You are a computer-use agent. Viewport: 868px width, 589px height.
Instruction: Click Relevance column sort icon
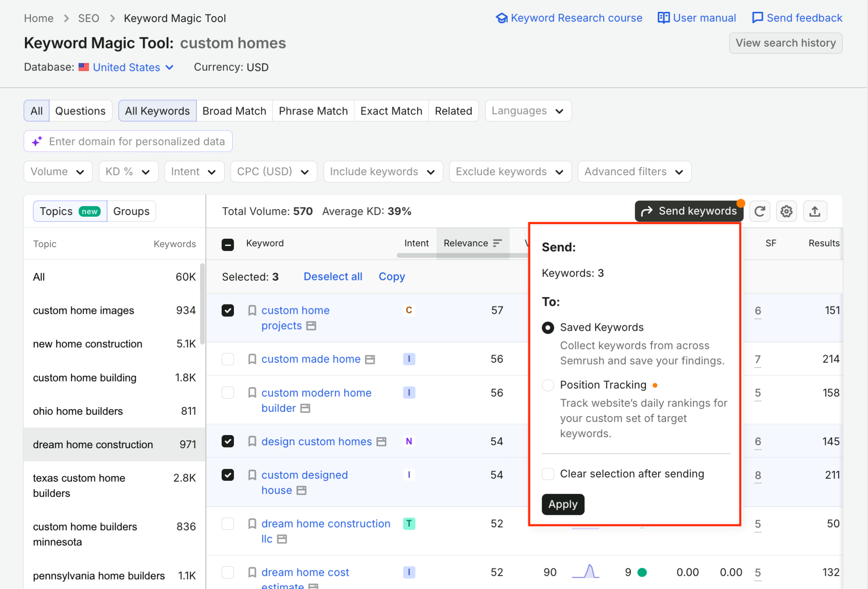tap(498, 243)
